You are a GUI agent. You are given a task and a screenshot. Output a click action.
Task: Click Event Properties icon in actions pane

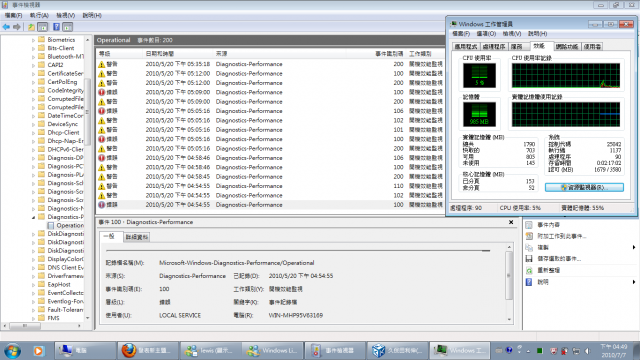[529, 225]
